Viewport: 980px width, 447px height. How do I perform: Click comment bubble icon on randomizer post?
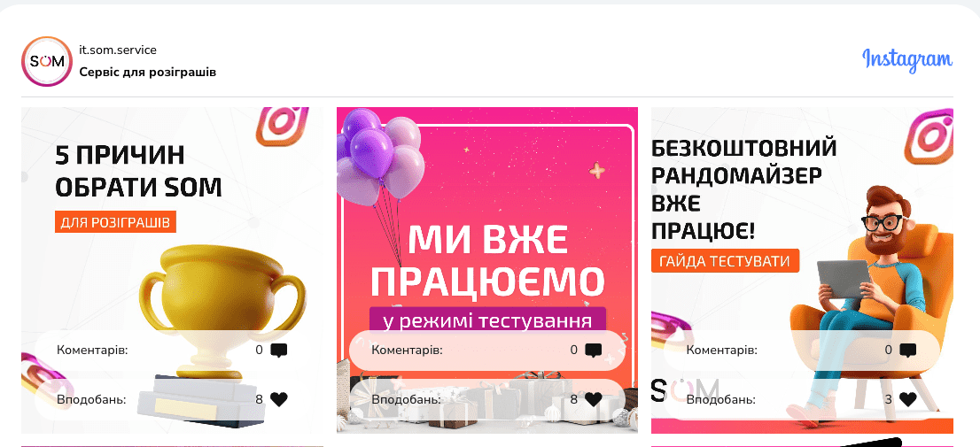click(x=907, y=351)
